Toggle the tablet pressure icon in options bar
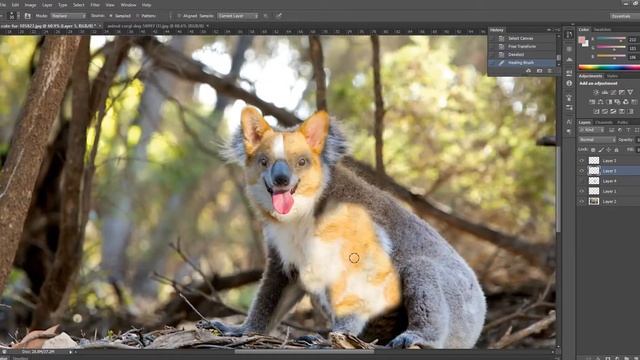Viewport: 640px width, 360px height. 279,16
